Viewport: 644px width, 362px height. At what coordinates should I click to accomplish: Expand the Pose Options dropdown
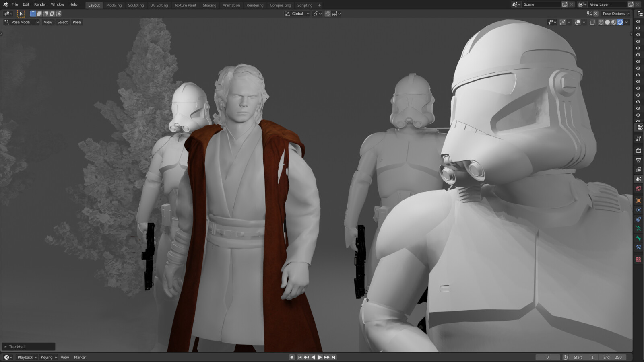coord(616,14)
